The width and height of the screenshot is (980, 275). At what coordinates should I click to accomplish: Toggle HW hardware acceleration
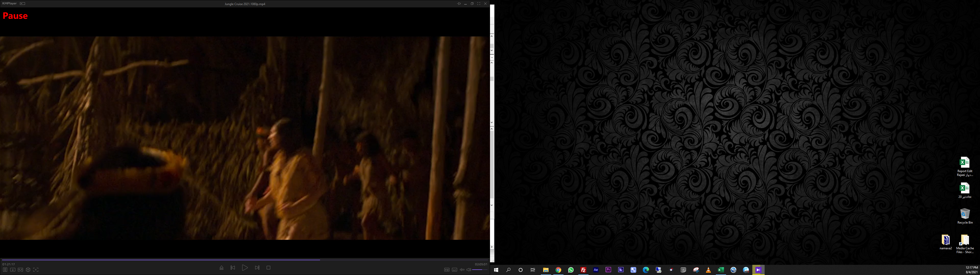point(447,270)
